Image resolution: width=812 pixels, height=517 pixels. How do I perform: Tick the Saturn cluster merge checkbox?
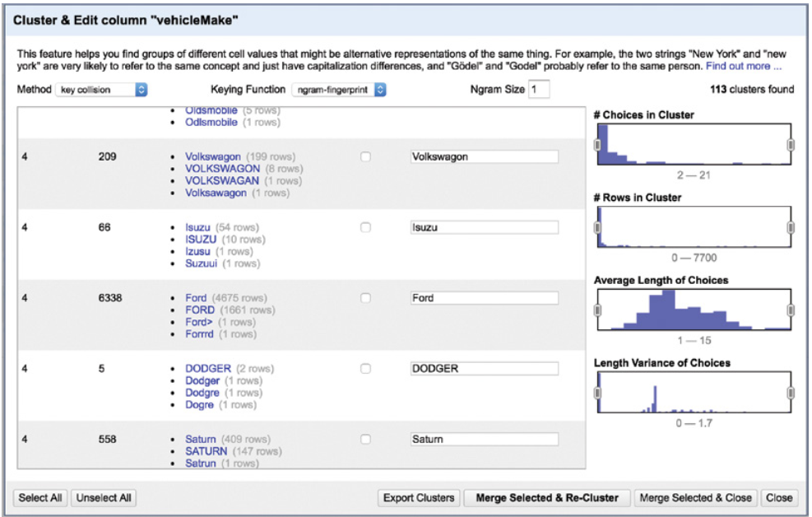coord(365,440)
